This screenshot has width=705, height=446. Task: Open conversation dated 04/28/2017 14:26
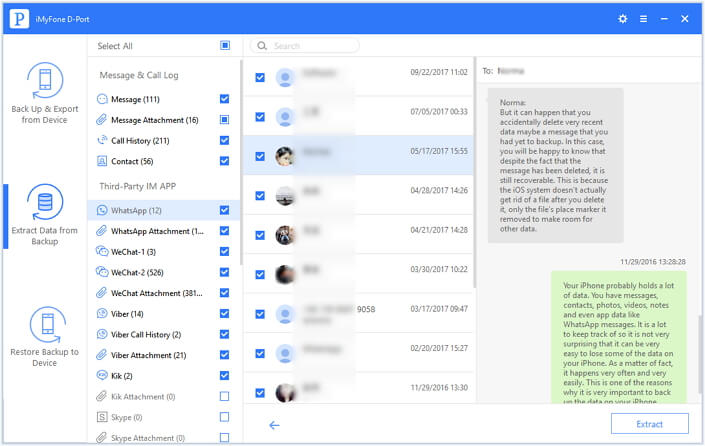click(358, 195)
